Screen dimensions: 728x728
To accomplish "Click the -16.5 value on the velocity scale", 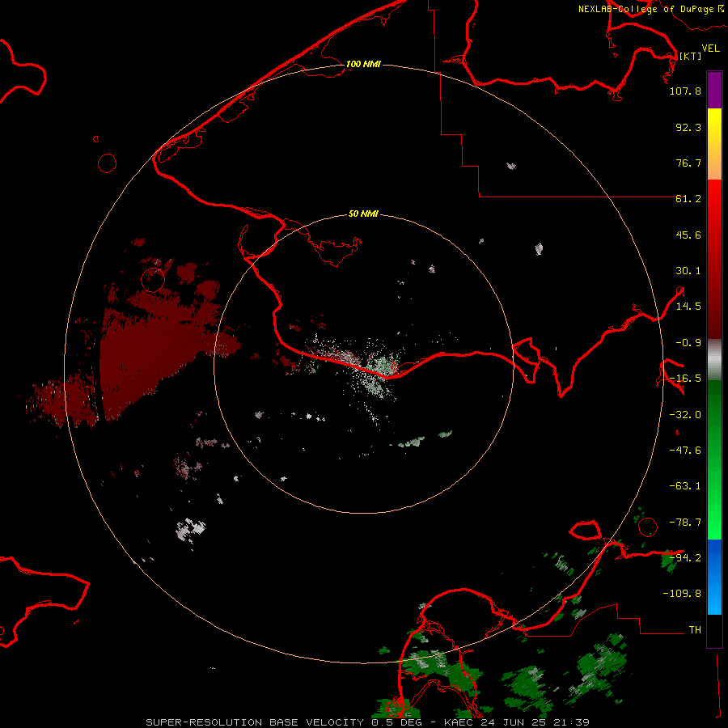I will (685, 379).
